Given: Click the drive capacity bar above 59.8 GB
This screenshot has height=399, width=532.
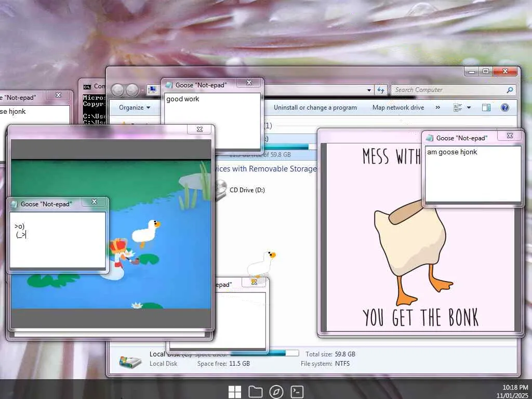Looking at the screenshot, I should (289, 147).
